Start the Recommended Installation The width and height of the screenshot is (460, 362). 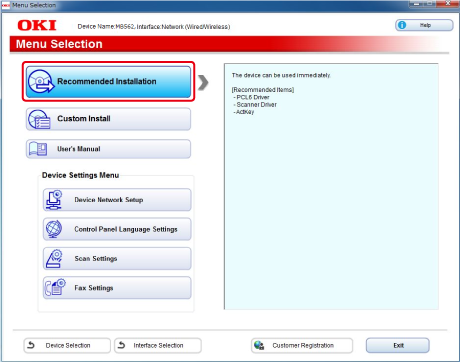pos(108,82)
